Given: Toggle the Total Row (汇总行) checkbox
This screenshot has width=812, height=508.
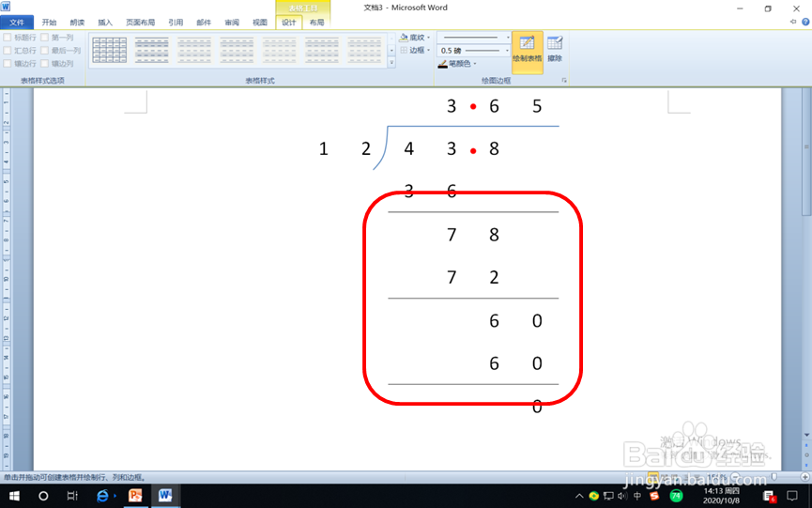Looking at the screenshot, I should coord(8,50).
